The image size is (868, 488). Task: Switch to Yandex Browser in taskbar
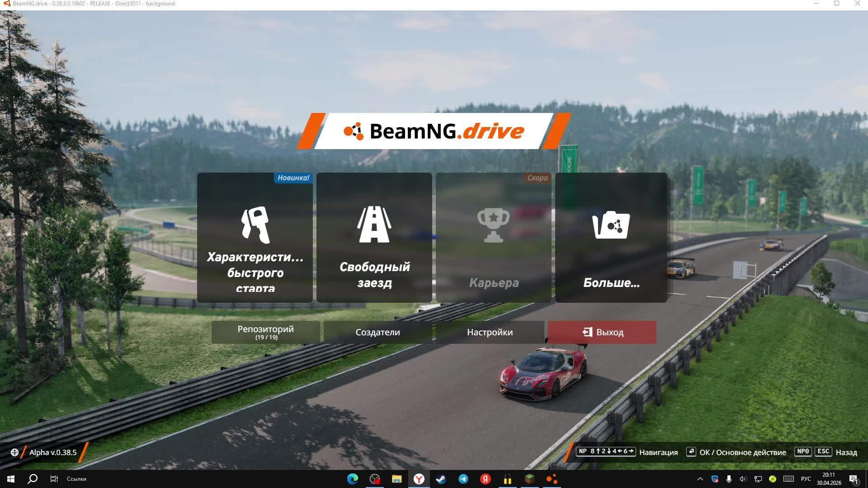click(419, 479)
